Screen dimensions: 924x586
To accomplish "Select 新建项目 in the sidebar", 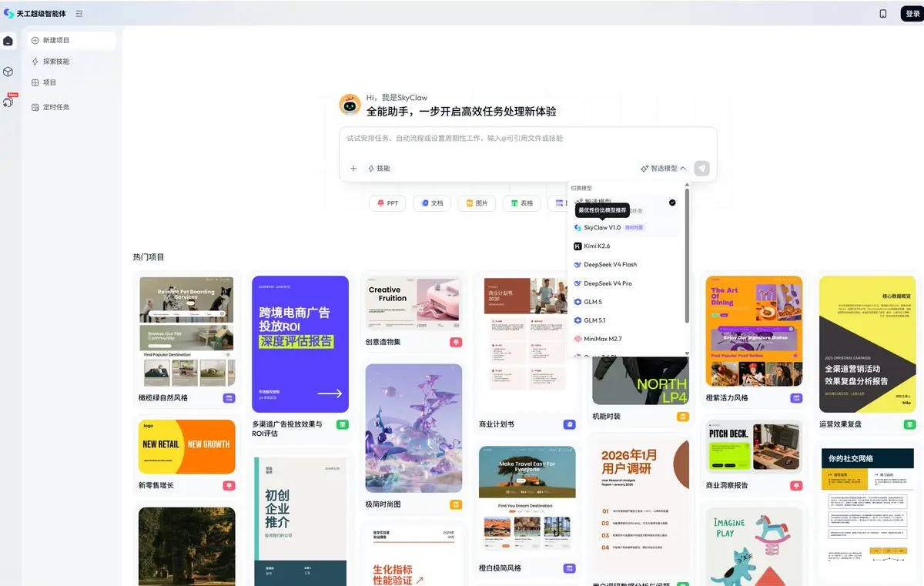I will pos(72,40).
